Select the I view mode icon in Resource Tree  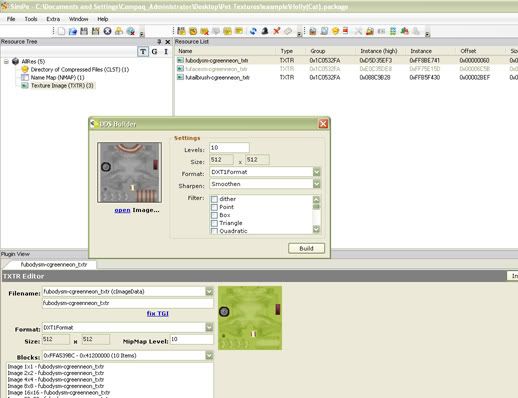coord(166,52)
